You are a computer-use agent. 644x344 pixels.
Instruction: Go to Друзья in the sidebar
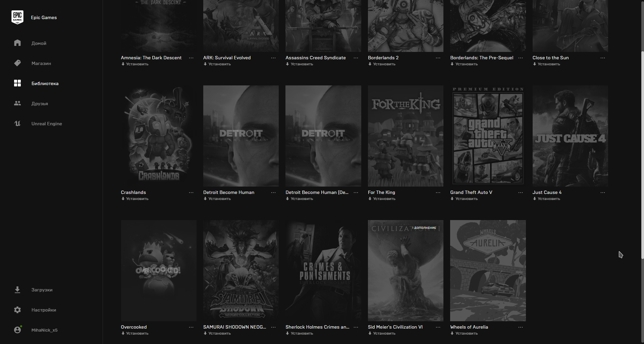[40, 104]
